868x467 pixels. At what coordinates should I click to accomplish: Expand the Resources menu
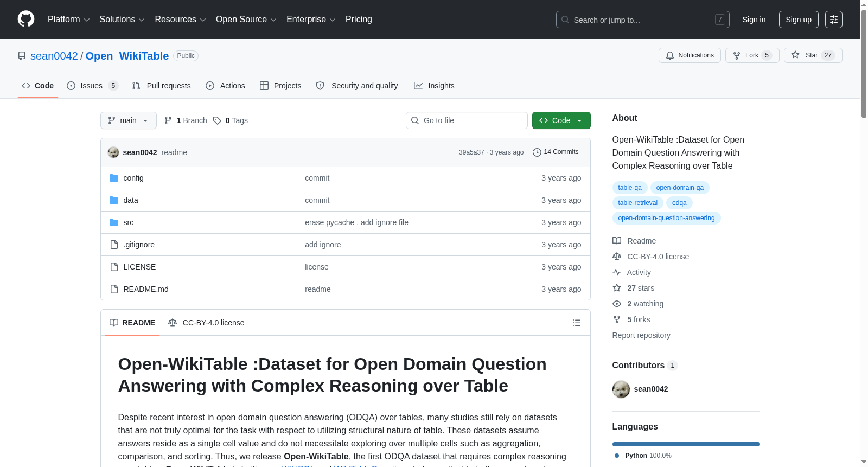point(180,20)
